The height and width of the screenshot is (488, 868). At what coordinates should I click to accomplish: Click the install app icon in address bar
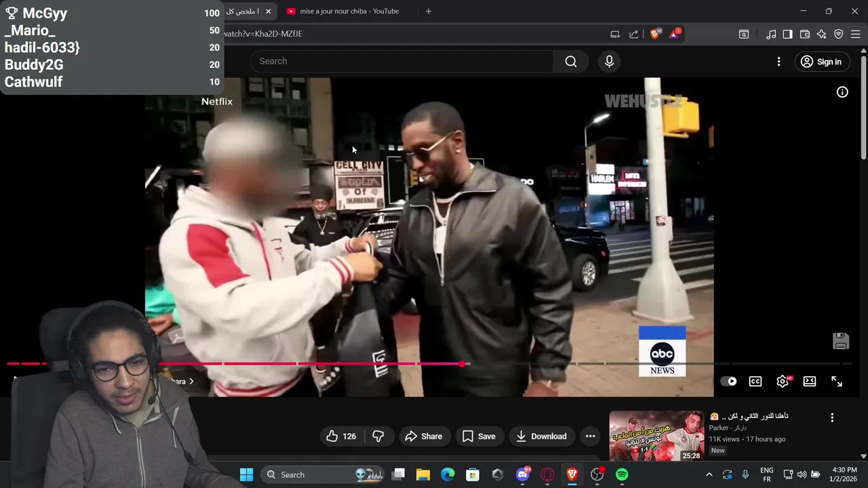pyautogui.click(x=615, y=34)
